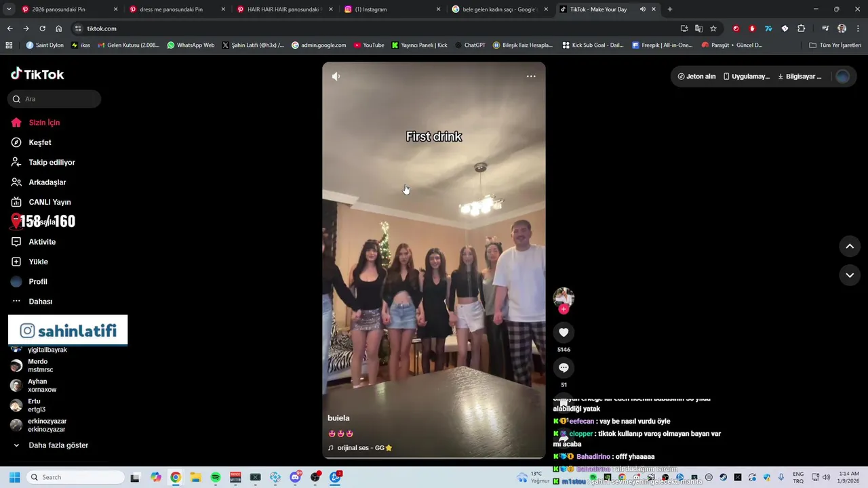This screenshot has width=868, height=488.
Task: Open the tab search dropdown arrow
Action: 9,9
